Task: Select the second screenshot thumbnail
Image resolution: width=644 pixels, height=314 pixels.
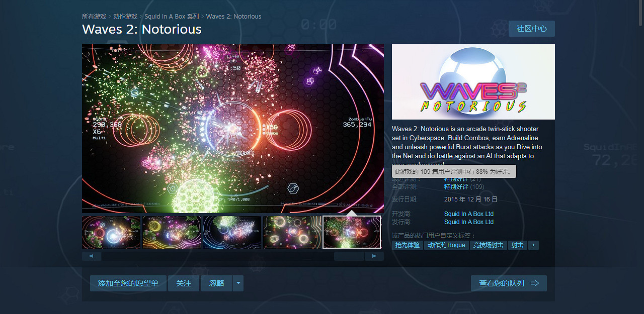Action: pos(172,232)
